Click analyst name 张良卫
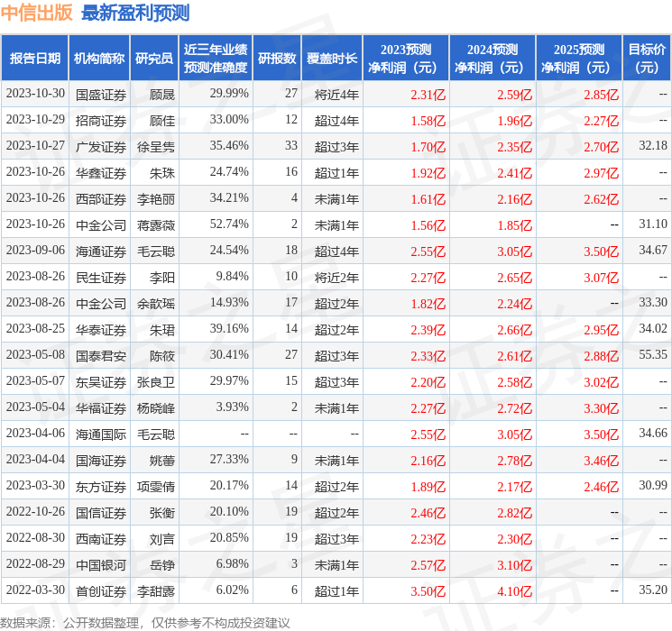 [x=156, y=381]
